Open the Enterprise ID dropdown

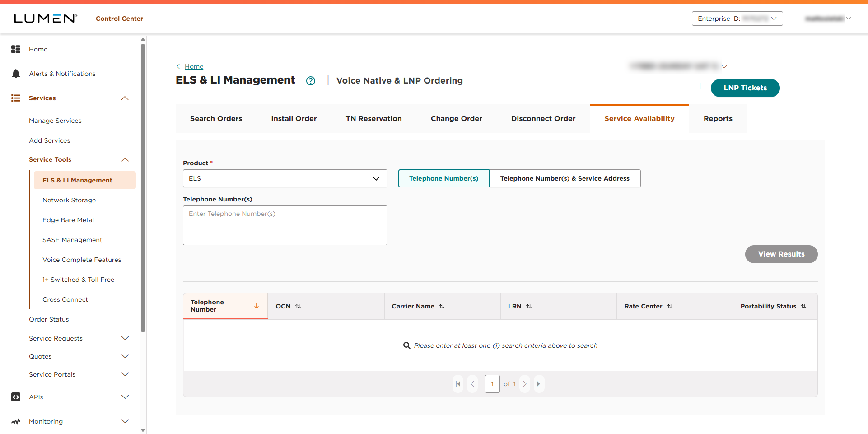(x=737, y=19)
